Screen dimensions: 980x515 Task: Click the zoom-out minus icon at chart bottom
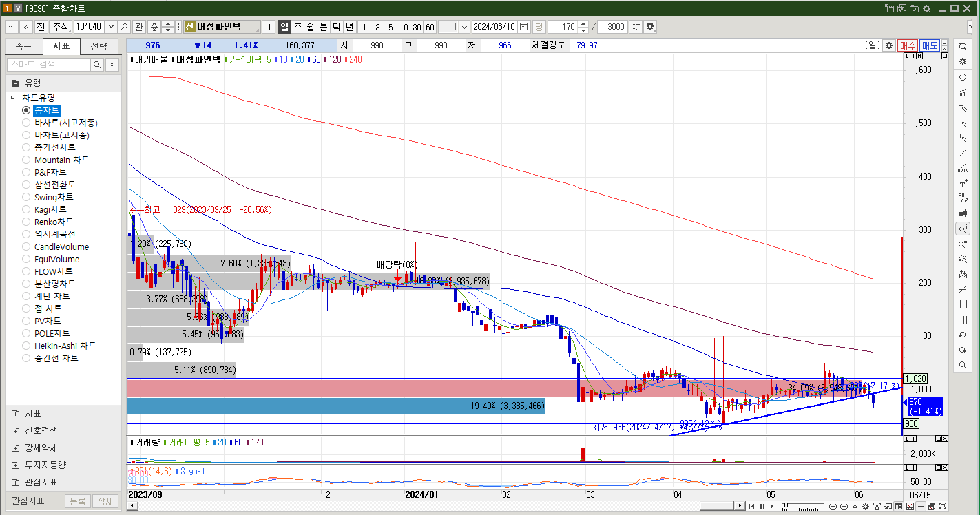[833, 506]
